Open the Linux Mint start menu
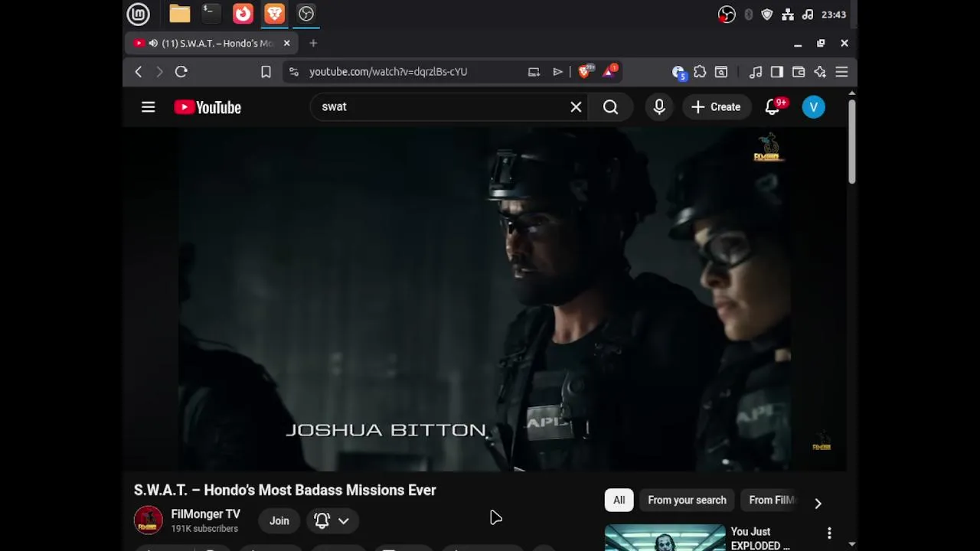Image resolution: width=980 pixels, height=551 pixels. pos(138,14)
